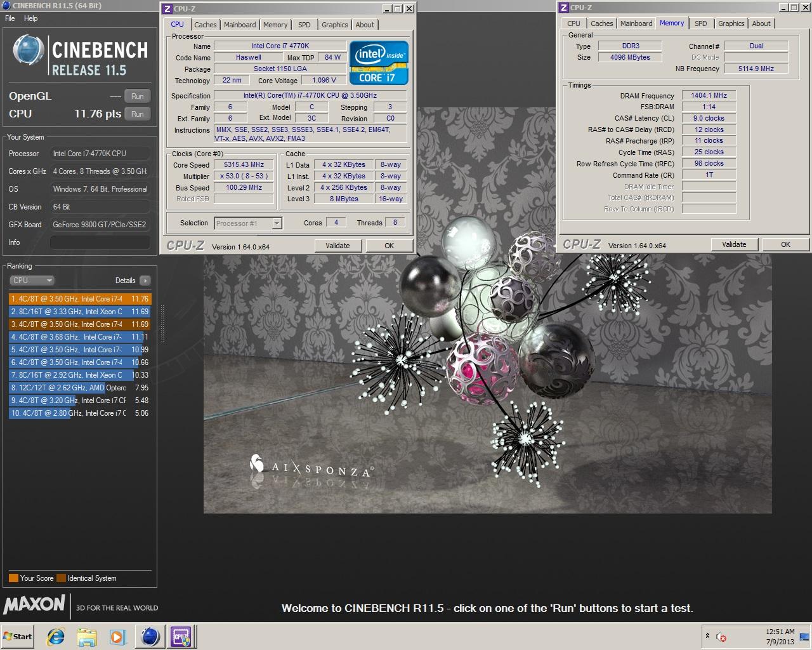
Task: Click OK in the right CPU-Z window
Action: tap(786, 244)
